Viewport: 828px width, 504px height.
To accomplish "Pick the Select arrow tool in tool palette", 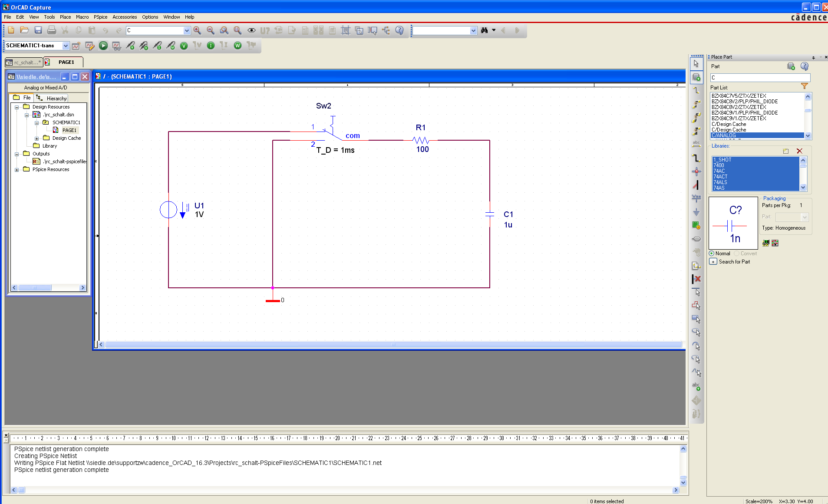I will pyautogui.click(x=696, y=64).
